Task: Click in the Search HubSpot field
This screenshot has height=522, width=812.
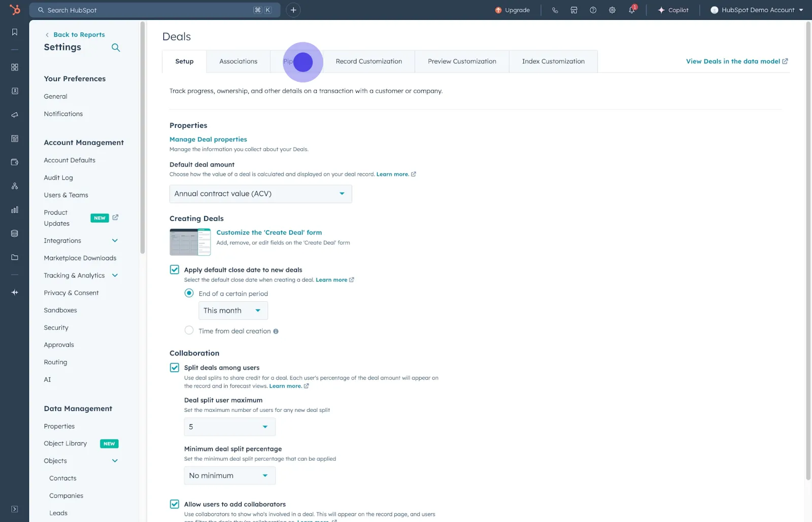Action: pos(155,10)
